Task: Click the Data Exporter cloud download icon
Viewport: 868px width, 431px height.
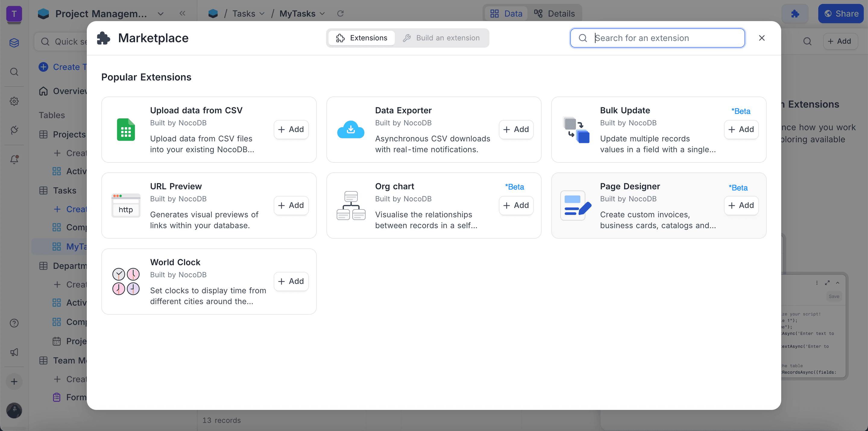Action: [351, 130]
